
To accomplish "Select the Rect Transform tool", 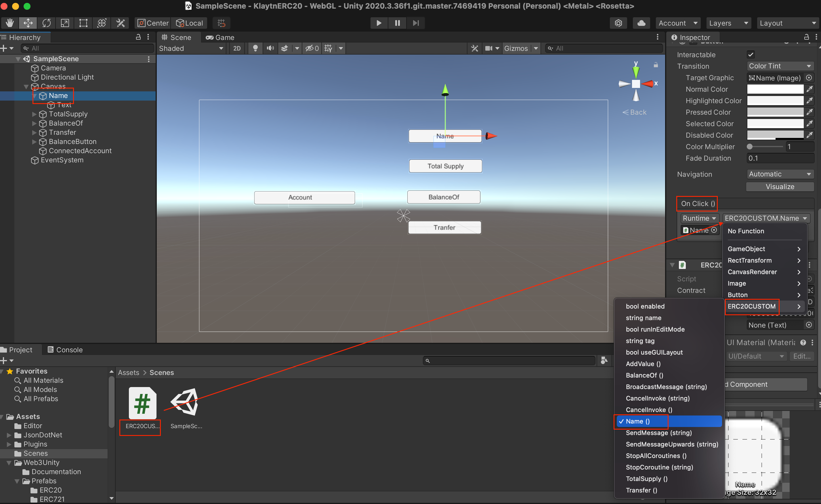I will (x=83, y=23).
